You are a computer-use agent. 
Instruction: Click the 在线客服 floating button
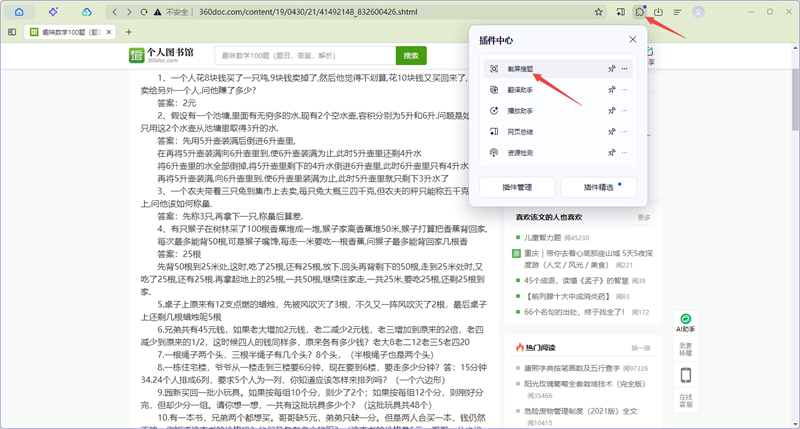686,400
